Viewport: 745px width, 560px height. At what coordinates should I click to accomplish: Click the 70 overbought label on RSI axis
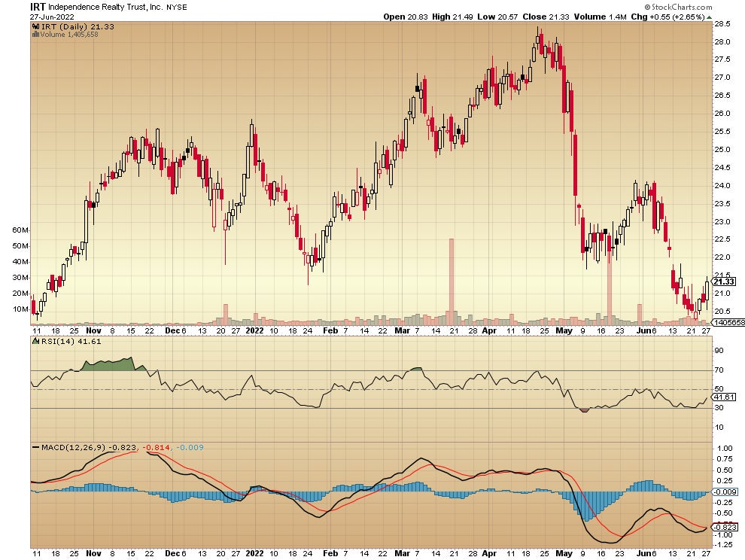tap(719, 370)
